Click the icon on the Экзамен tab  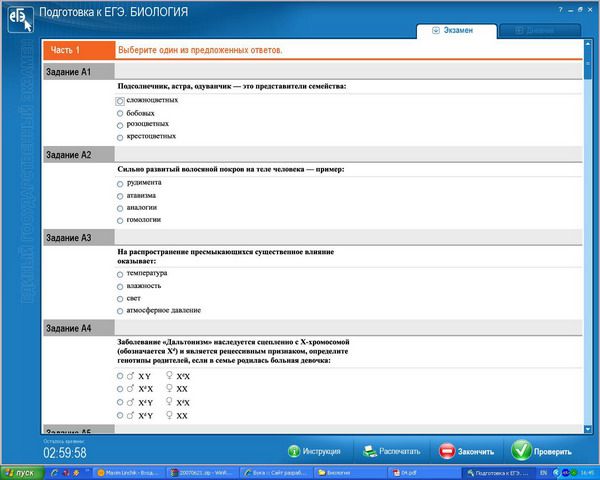coord(436,31)
